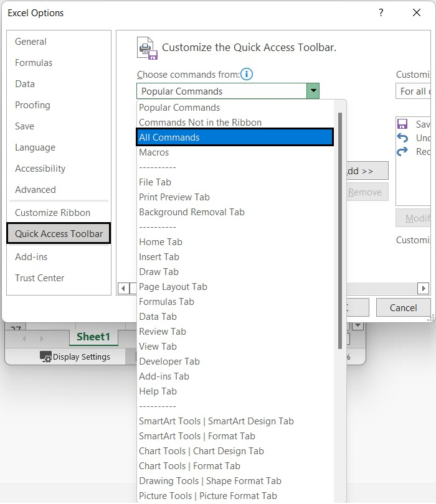Choose Print Preview Tab option
436x504 pixels.
click(x=235, y=197)
